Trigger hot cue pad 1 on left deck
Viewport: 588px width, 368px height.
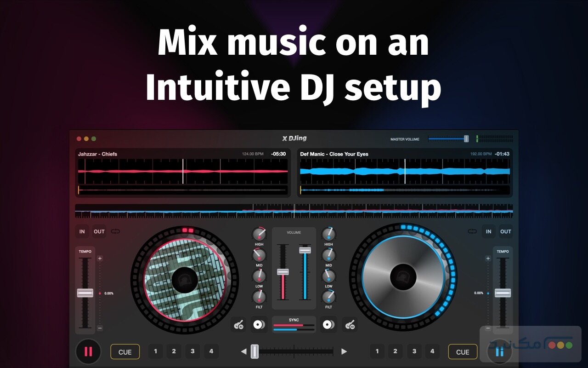[x=156, y=351]
